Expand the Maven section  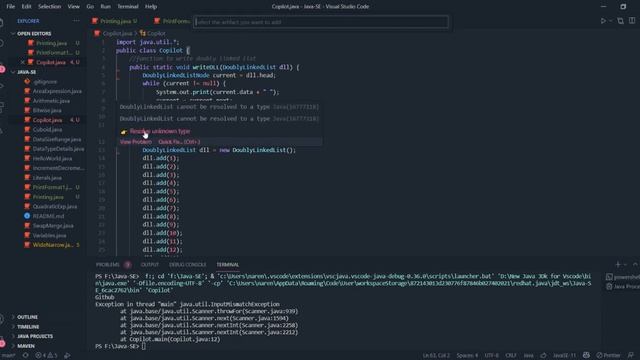click(26, 346)
